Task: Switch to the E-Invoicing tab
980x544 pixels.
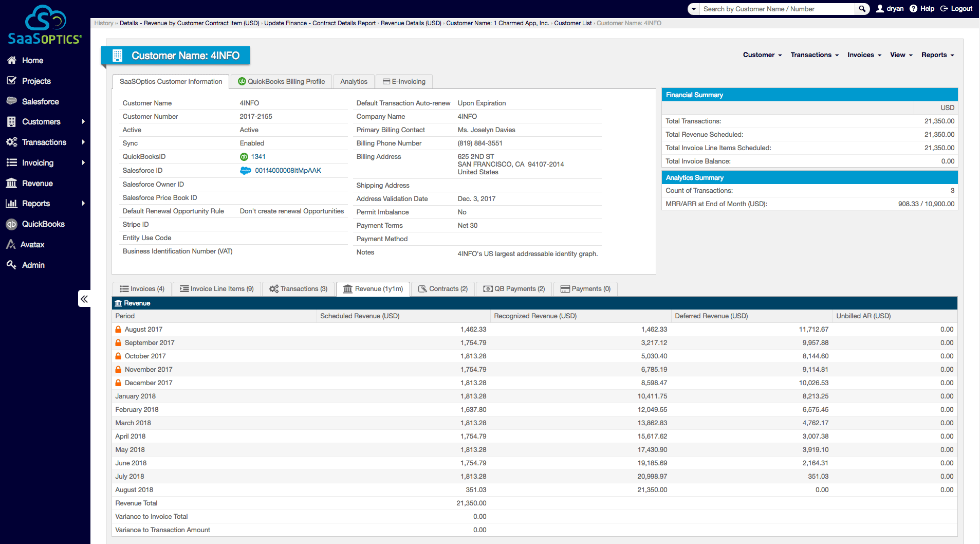Action: coord(404,82)
